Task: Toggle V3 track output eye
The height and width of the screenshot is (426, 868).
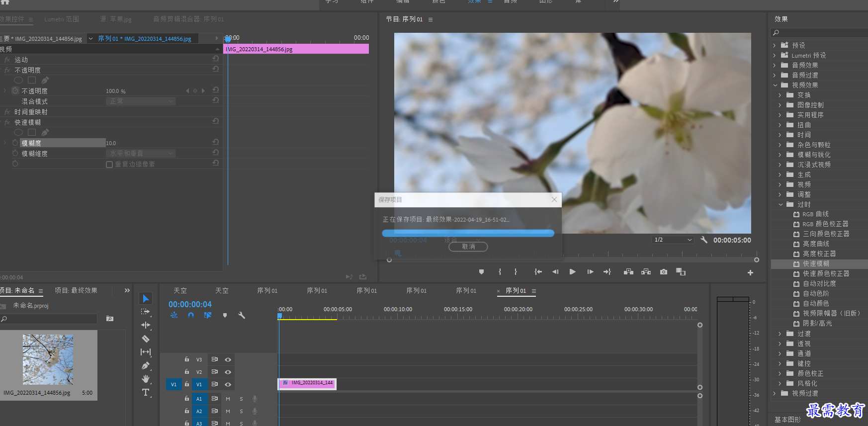Action: point(228,359)
